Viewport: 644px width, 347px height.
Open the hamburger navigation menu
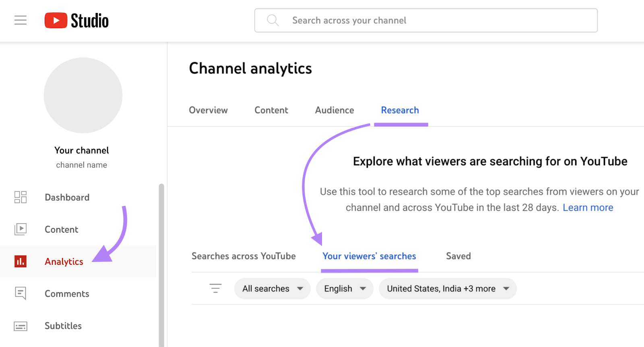pyautogui.click(x=21, y=20)
